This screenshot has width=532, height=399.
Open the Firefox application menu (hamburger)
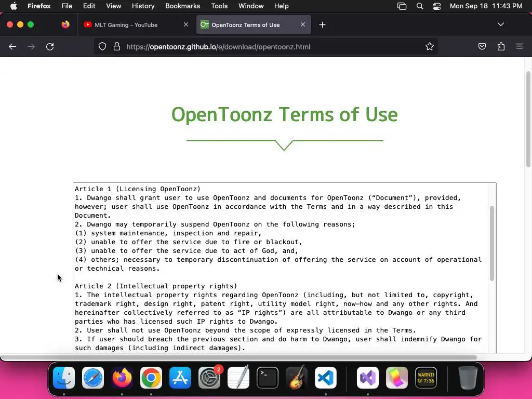point(520,46)
